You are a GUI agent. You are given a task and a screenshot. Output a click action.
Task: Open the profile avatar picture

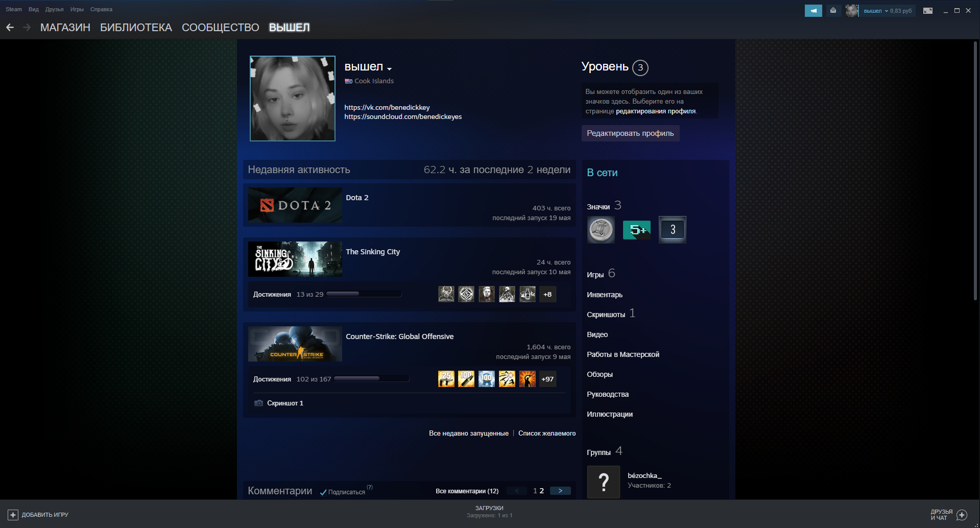293,99
